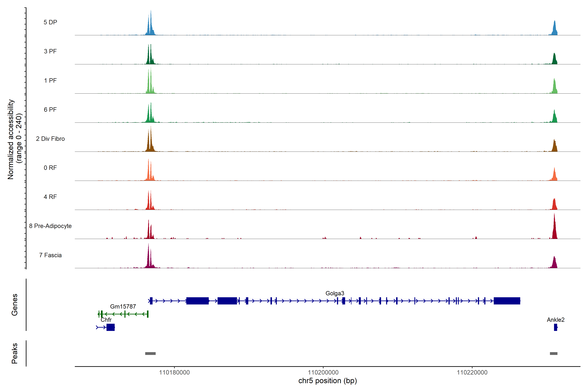
Task: Click the left gray peak bar
Action: [150, 353]
